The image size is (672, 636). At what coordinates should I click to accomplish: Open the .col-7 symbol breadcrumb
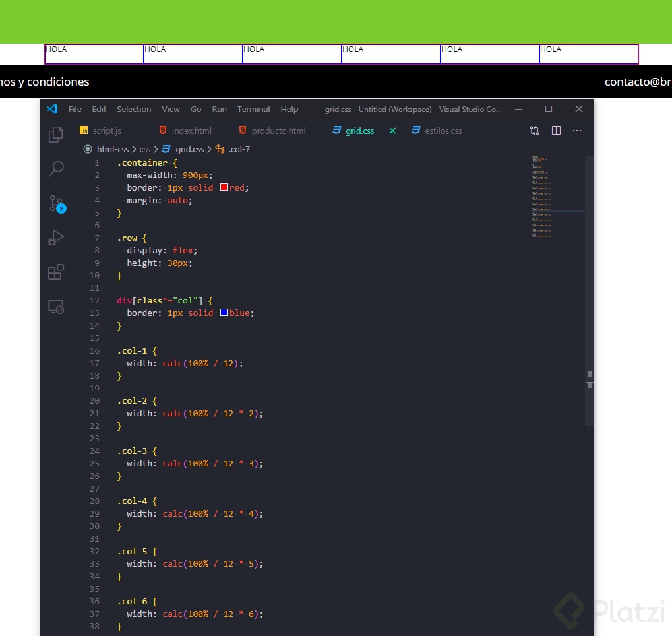[x=239, y=149]
